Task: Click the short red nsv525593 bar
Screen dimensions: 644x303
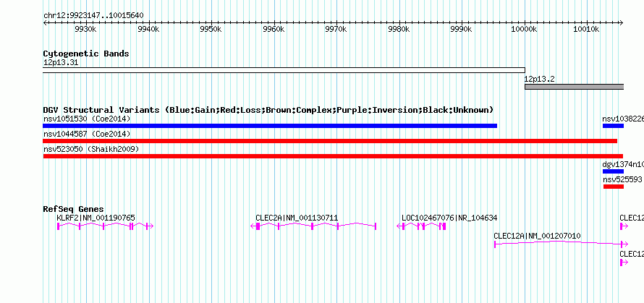Action: 614,187
